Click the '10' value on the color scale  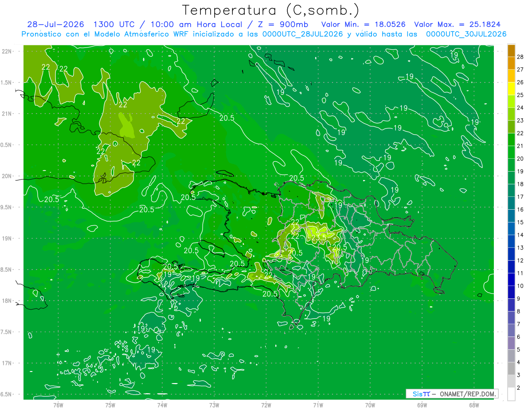click(520, 286)
